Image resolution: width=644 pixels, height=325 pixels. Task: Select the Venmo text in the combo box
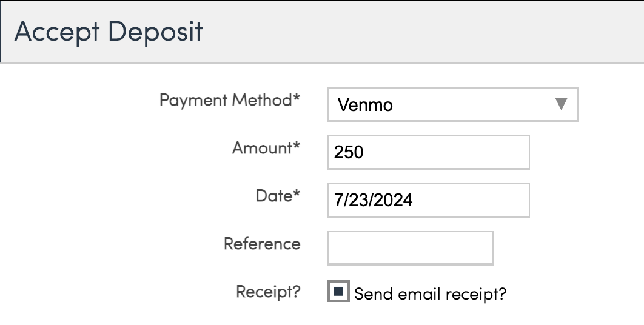tap(365, 106)
